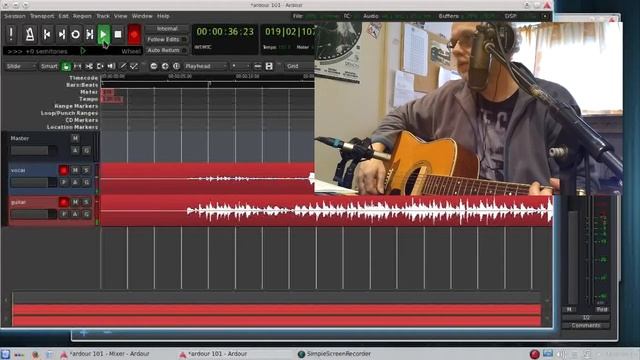Stop the transport
Image resolution: width=640 pixels, height=360 pixels.
pyautogui.click(x=118, y=34)
